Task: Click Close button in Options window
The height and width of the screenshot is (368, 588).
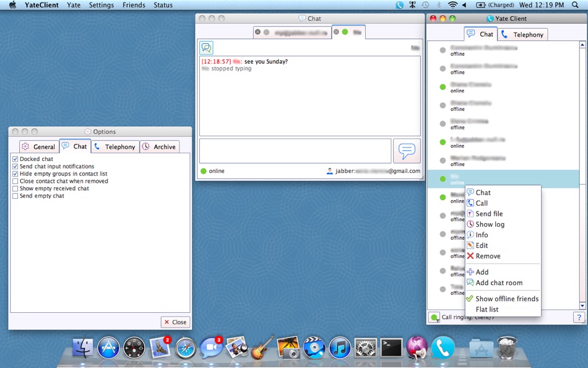Action: click(x=176, y=322)
